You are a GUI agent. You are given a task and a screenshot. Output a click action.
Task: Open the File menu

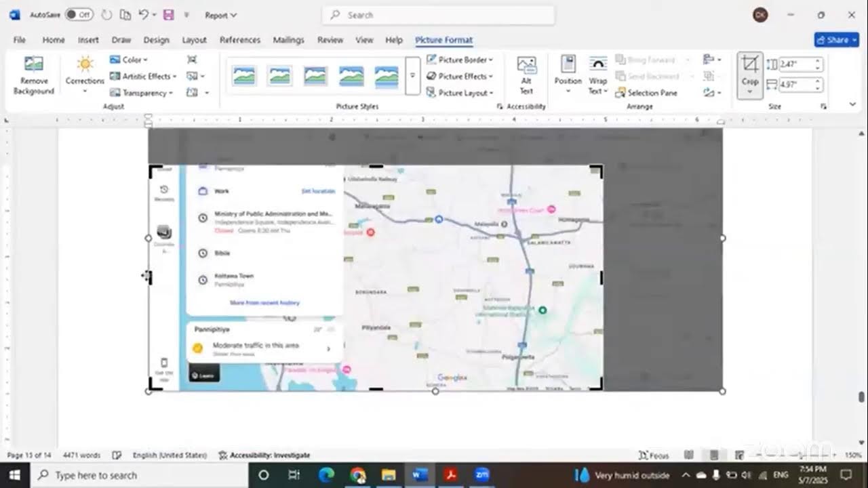[x=20, y=40]
